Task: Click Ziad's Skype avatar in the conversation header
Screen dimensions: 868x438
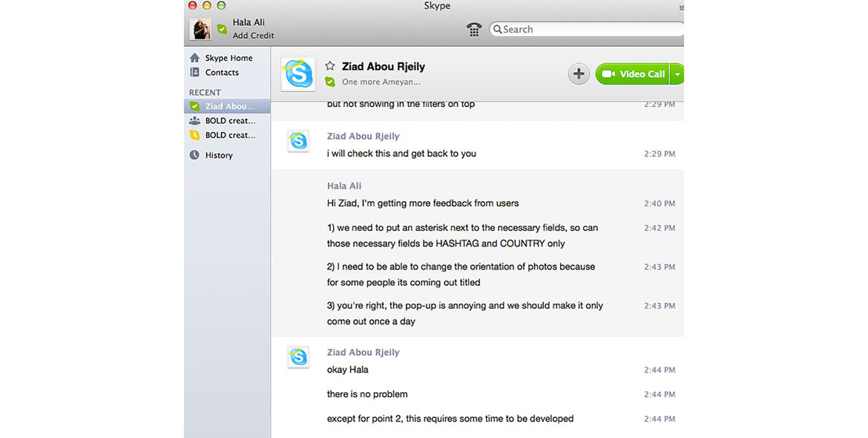Action: point(298,73)
